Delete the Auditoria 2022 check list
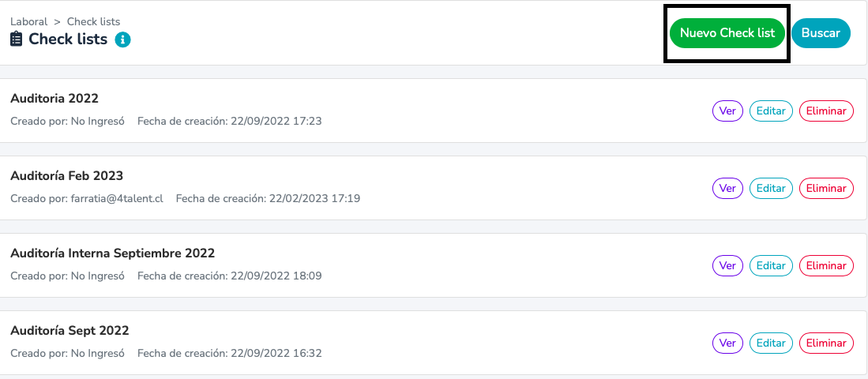868x379 pixels. coord(826,111)
